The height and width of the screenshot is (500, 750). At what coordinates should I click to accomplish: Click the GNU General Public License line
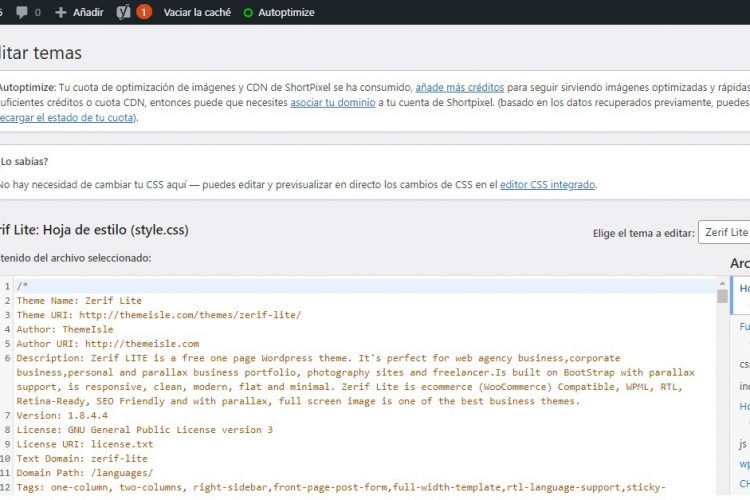145,430
